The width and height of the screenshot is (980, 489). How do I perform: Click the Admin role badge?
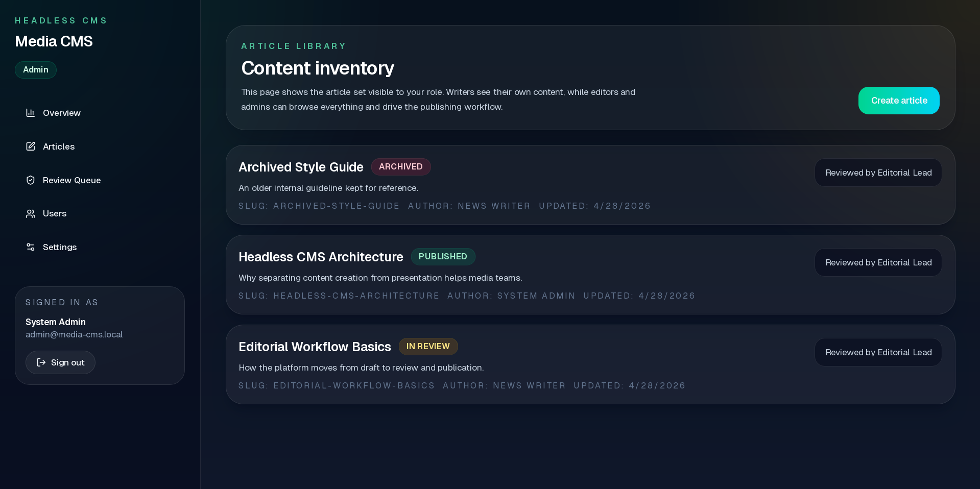point(36,70)
